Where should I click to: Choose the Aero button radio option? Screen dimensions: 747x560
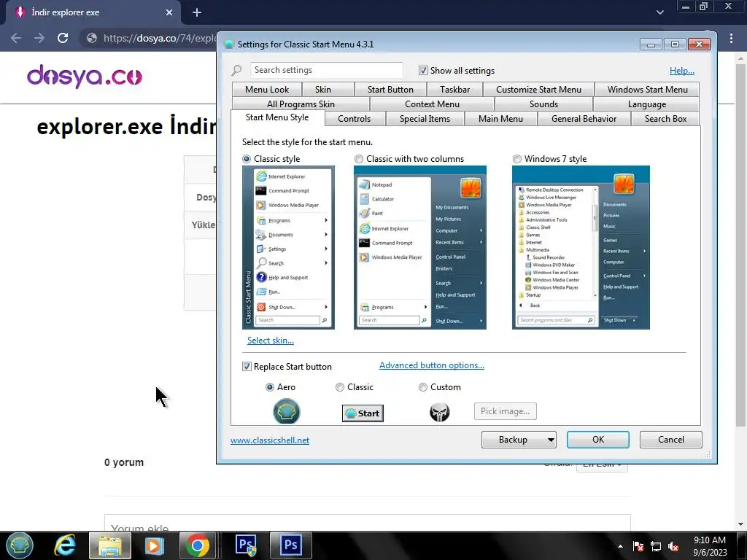point(270,387)
